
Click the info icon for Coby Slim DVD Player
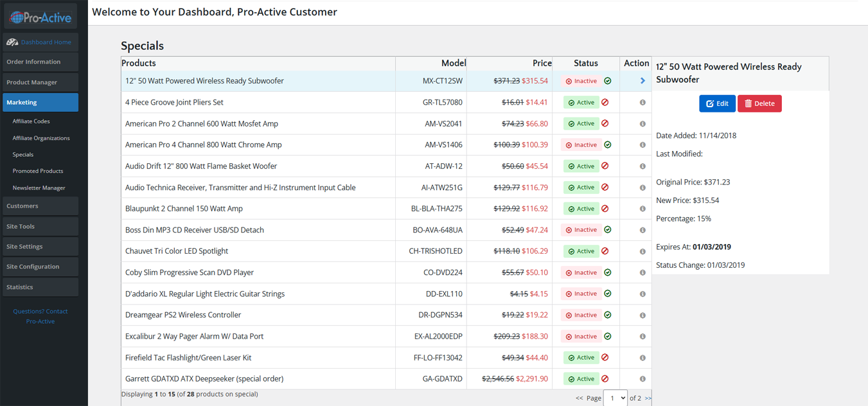(642, 272)
